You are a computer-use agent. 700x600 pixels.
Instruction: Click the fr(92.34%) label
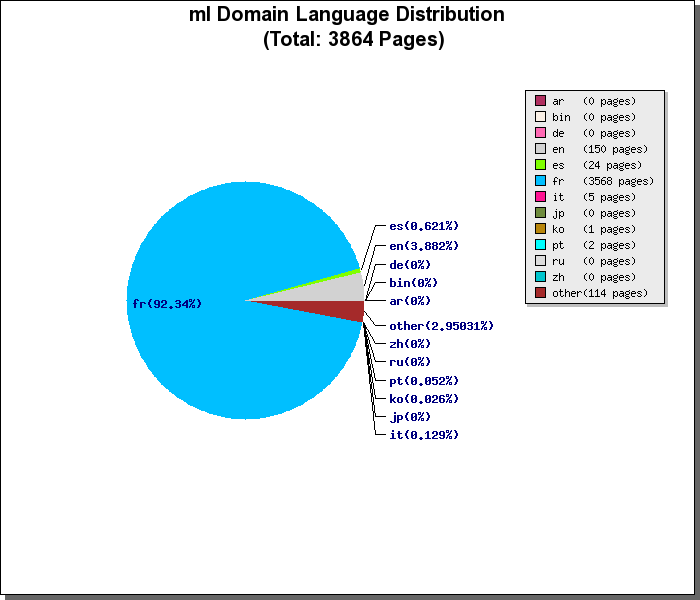(167, 304)
